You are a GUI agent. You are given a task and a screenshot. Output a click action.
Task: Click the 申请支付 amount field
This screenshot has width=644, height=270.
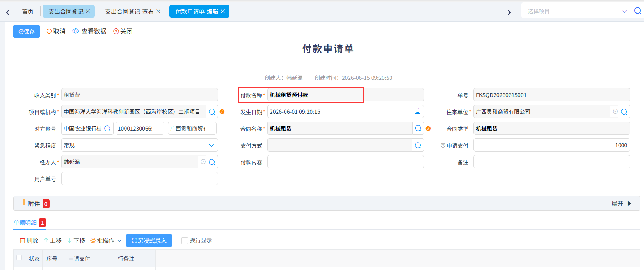[x=551, y=145]
